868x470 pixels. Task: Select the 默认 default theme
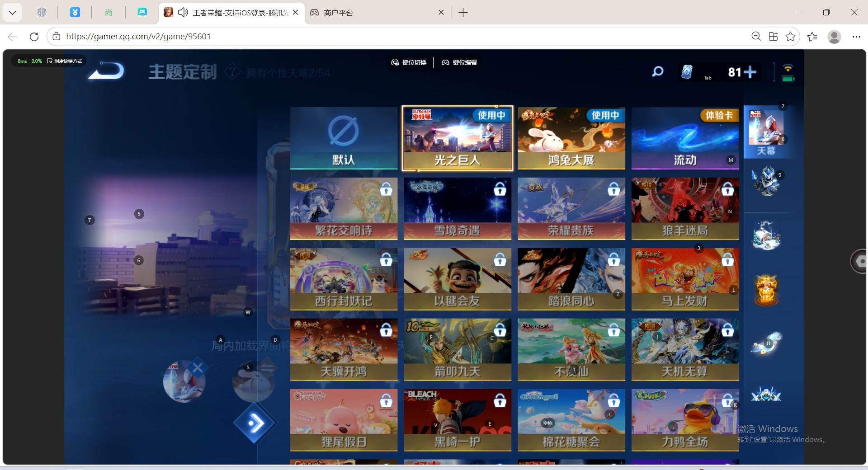tap(344, 138)
